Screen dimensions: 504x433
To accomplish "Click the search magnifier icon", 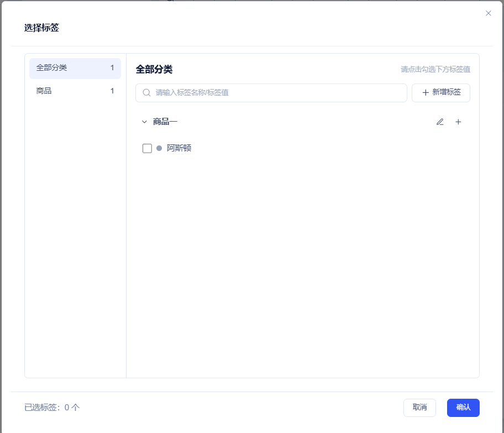I will coord(146,93).
